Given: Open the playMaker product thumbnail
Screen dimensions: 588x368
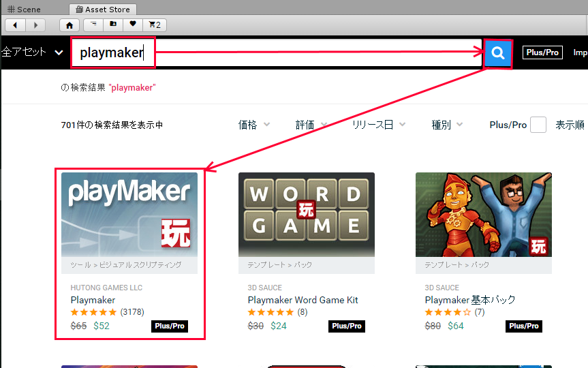Looking at the screenshot, I should [129, 215].
